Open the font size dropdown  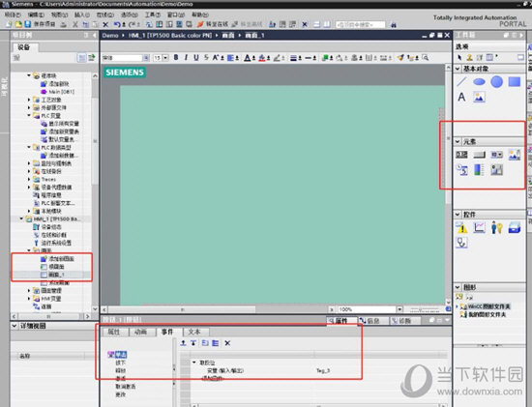pyautogui.click(x=165, y=58)
